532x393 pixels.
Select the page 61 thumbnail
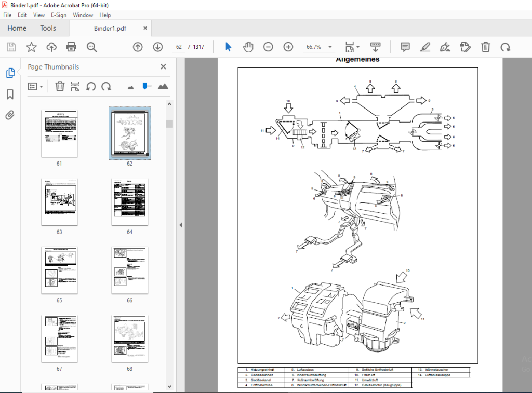pos(59,133)
